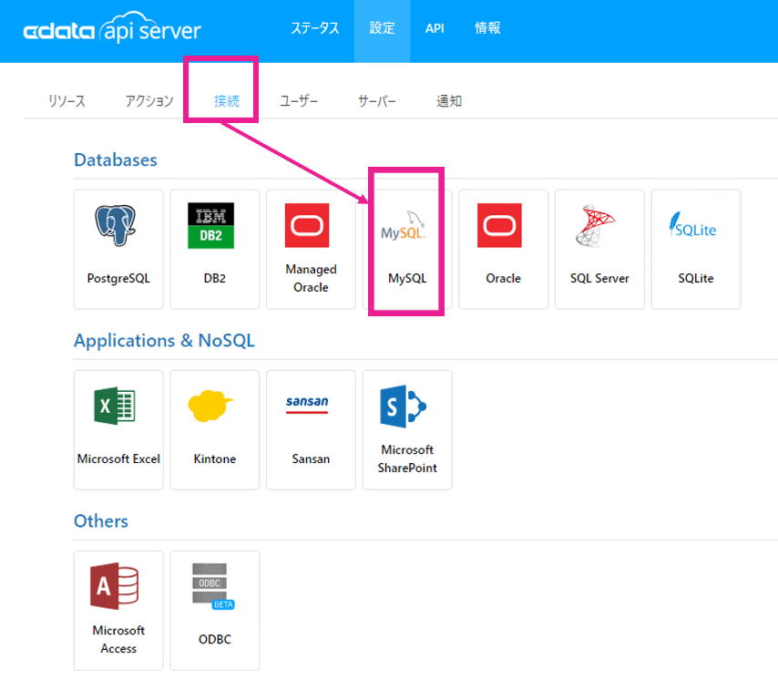Screen dimensions: 778x700
Task: Open the MySQL dolphin icon
Action: (403, 226)
